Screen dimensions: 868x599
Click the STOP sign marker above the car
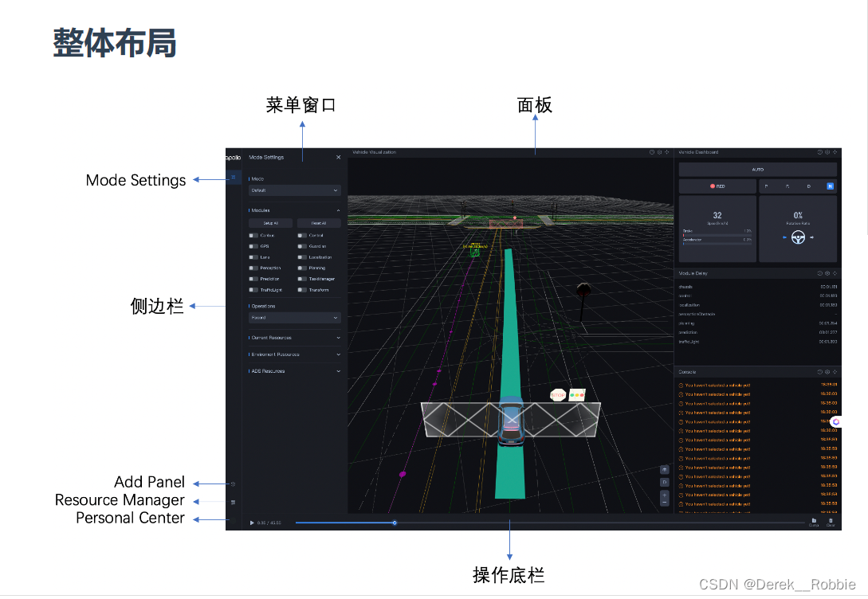pyautogui.click(x=558, y=395)
